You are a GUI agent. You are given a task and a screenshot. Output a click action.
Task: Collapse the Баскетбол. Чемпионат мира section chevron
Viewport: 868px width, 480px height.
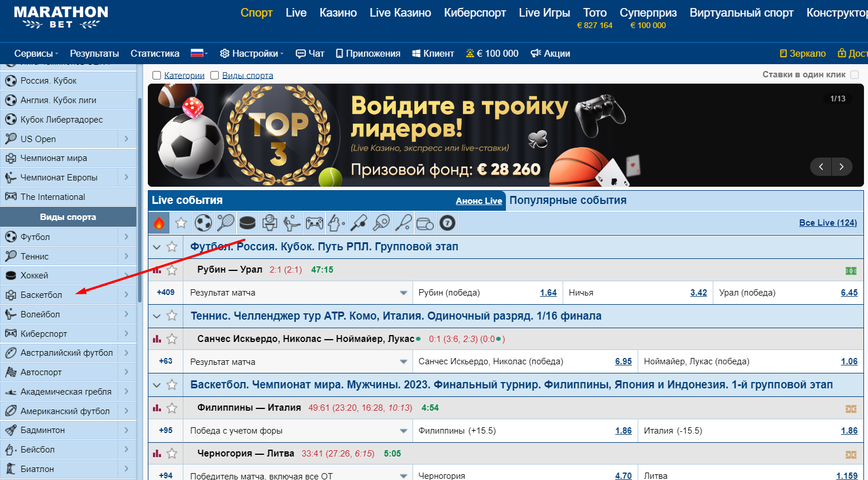click(156, 385)
